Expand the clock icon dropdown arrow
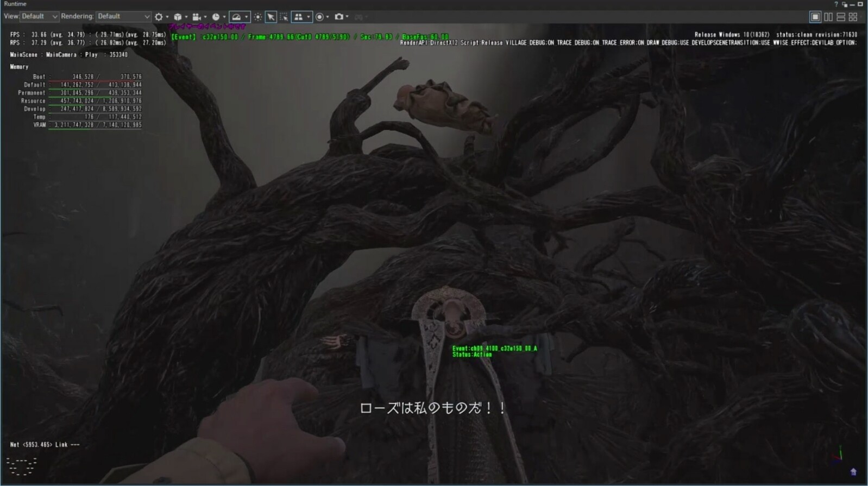Image resolution: width=868 pixels, height=486 pixels. pyautogui.click(x=224, y=17)
